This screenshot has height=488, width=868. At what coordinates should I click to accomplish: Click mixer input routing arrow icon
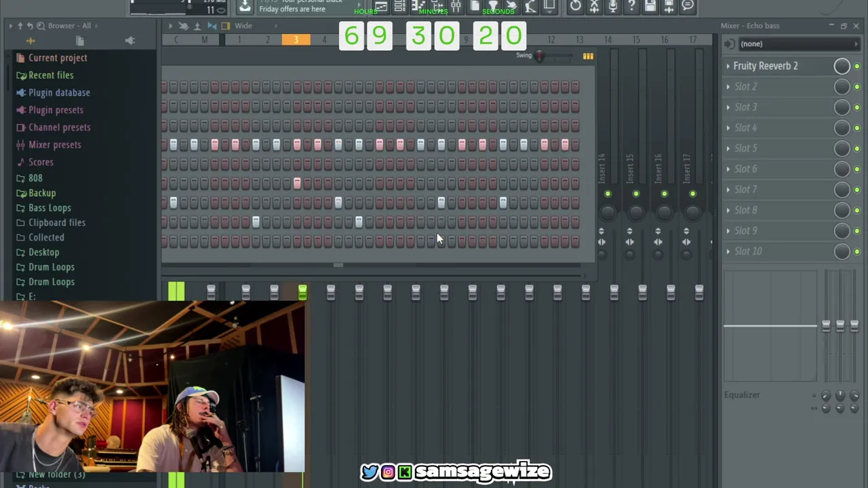[x=729, y=44]
